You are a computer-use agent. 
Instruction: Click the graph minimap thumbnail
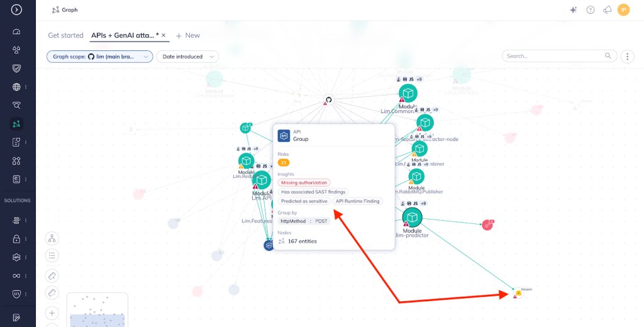(97, 309)
